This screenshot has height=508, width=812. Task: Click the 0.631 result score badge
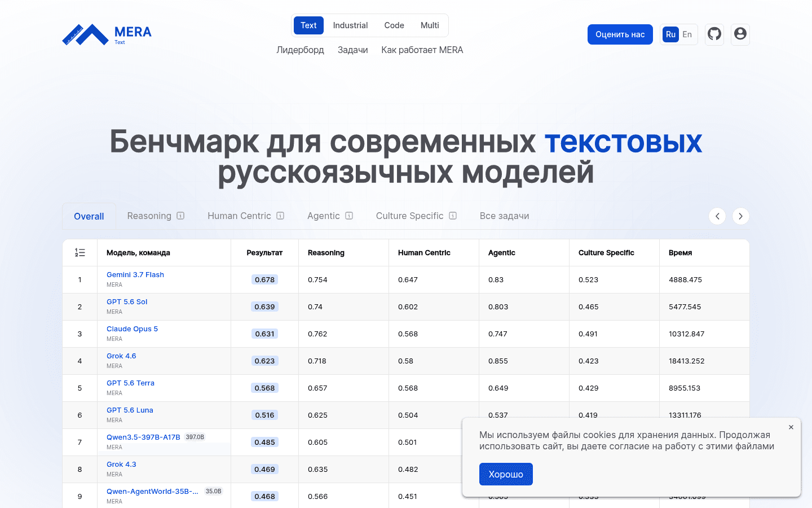coord(264,334)
